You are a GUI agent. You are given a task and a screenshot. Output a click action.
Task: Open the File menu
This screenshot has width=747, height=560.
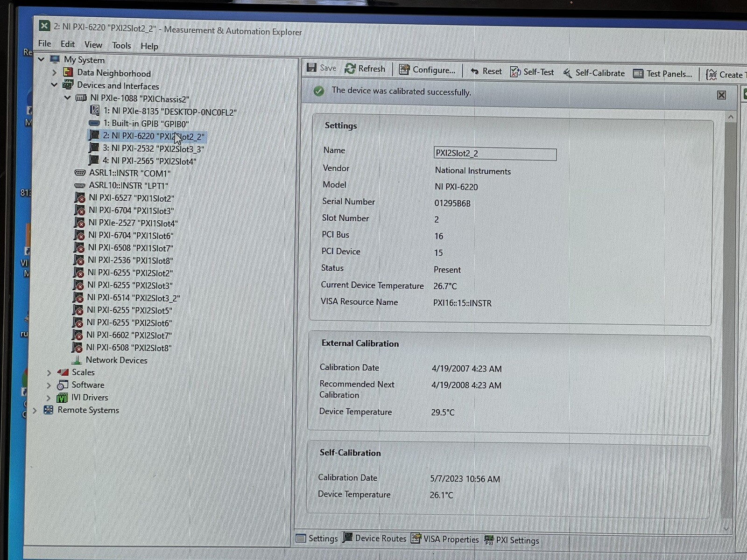pyautogui.click(x=45, y=43)
